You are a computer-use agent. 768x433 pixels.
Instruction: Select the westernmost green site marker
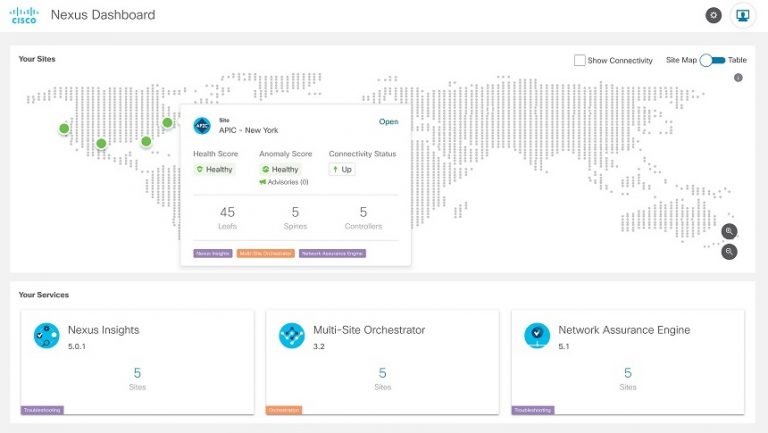[x=64, y=129]
